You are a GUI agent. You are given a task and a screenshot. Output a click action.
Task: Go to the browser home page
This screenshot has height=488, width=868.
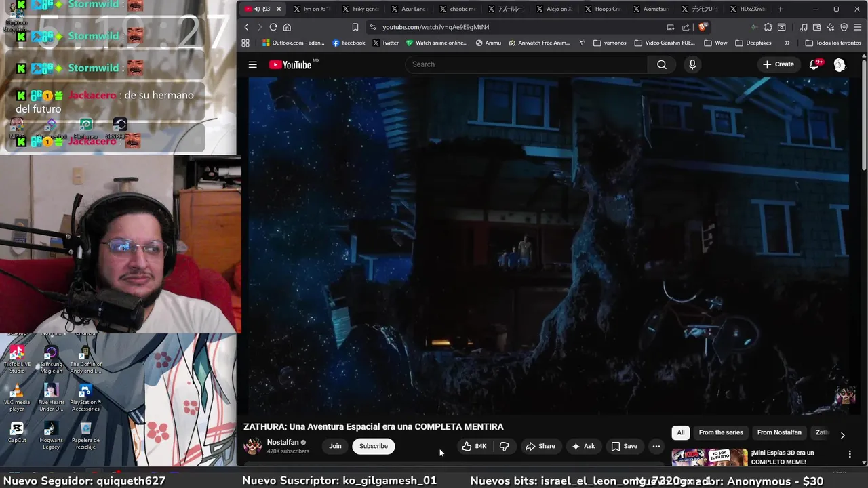(x=287, y=27)
